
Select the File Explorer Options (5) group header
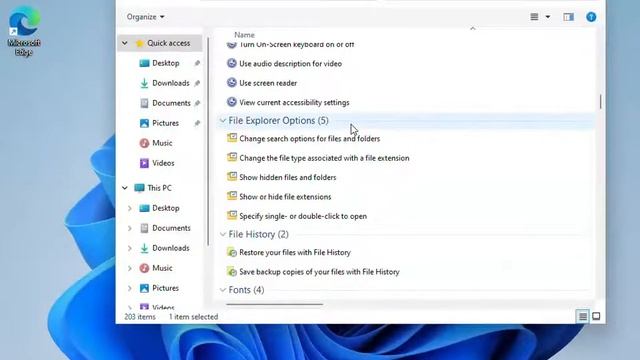pyautogui.click(x=278, y=120)
